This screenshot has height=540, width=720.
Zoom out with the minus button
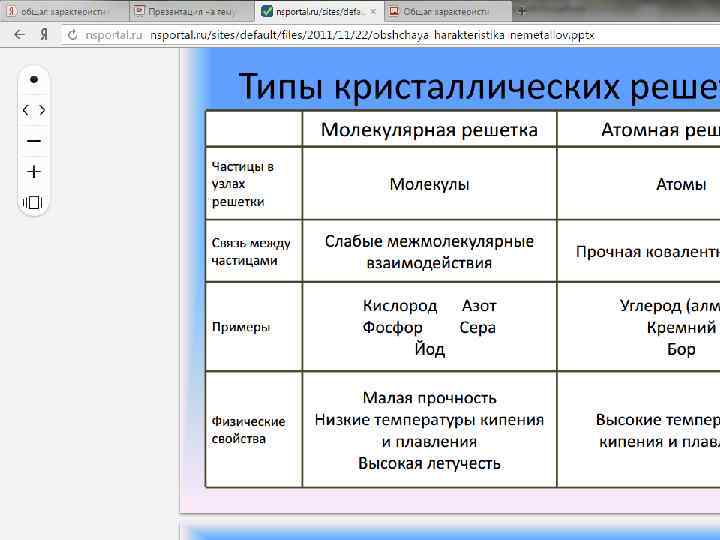click(x=34, y=141)
